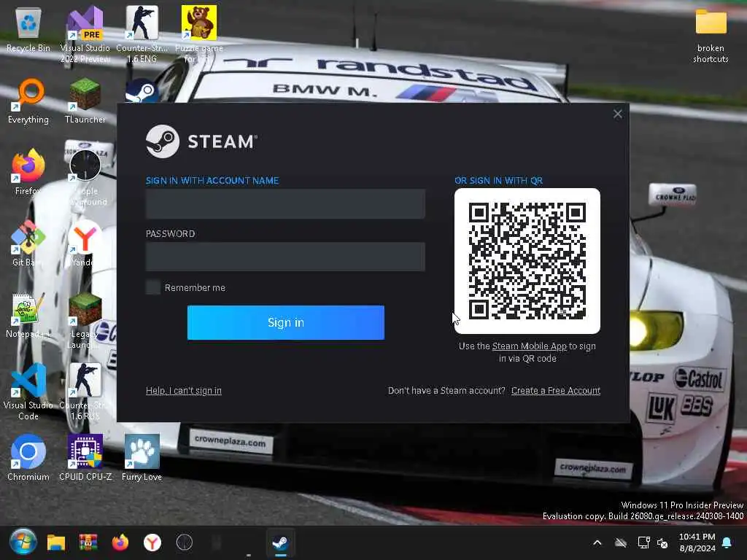Check the Remember me checkbox
This screenshot has width=747, height=560.
(x=153, y=287)
